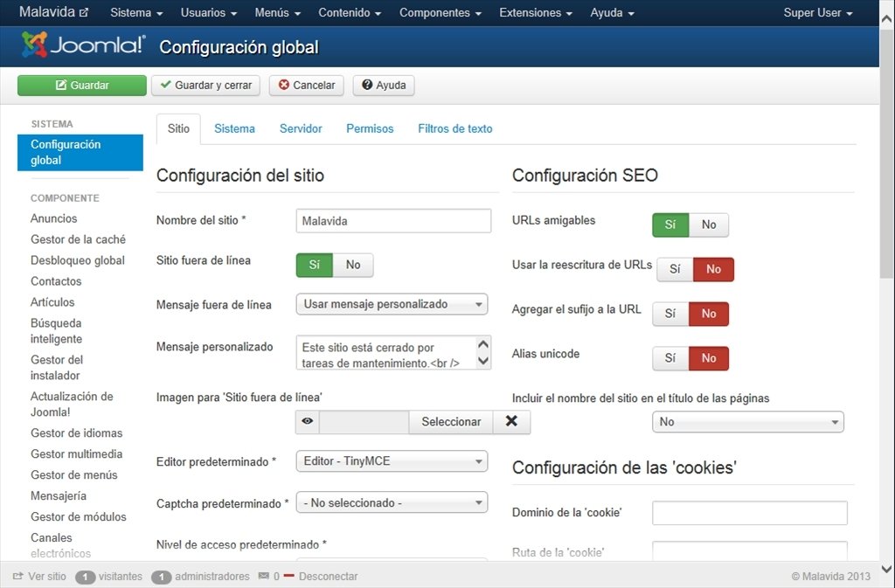This screenshot has height=588, width=895.
Task: Switch to the Filtros de texto tab
Action: (x=454, y=128)
